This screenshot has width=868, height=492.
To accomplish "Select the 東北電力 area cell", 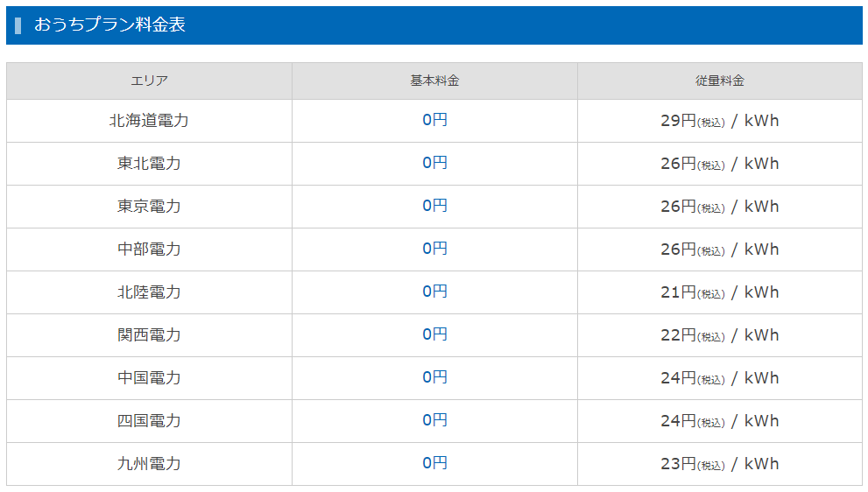I will [x=149, y=164].
